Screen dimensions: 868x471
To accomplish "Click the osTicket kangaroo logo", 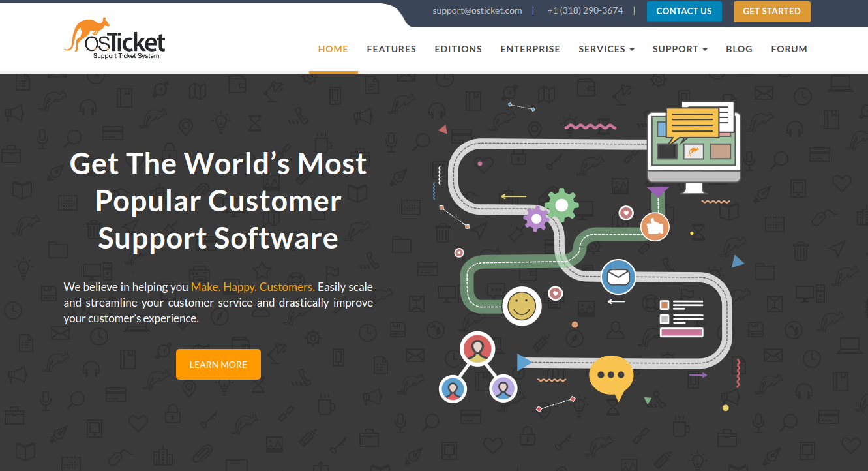I will coord(114,39).
